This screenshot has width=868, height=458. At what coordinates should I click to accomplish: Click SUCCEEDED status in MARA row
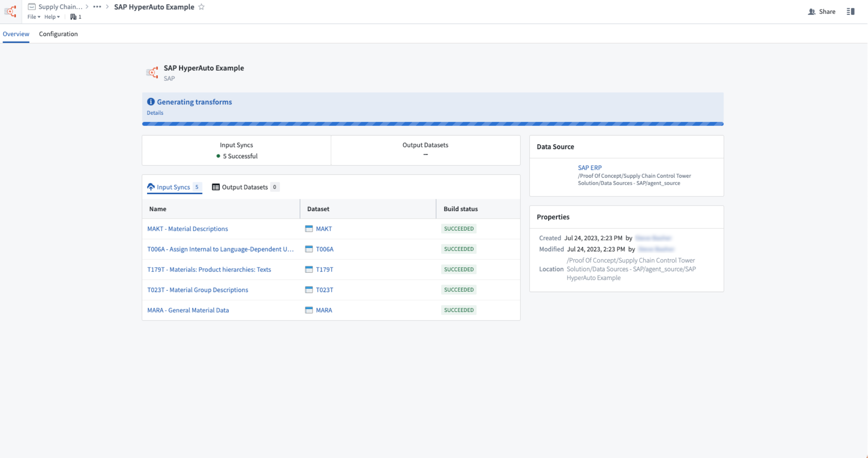(459, 310)
